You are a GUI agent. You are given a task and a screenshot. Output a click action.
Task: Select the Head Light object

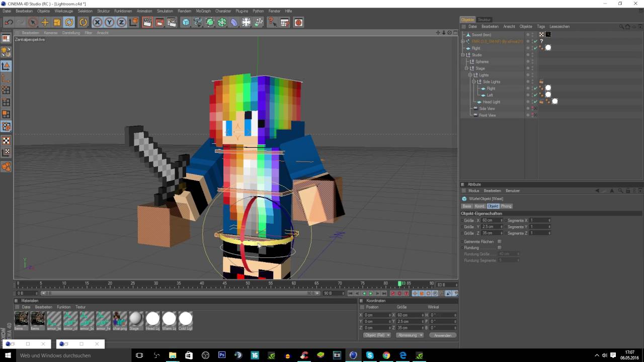coord(492,102)
